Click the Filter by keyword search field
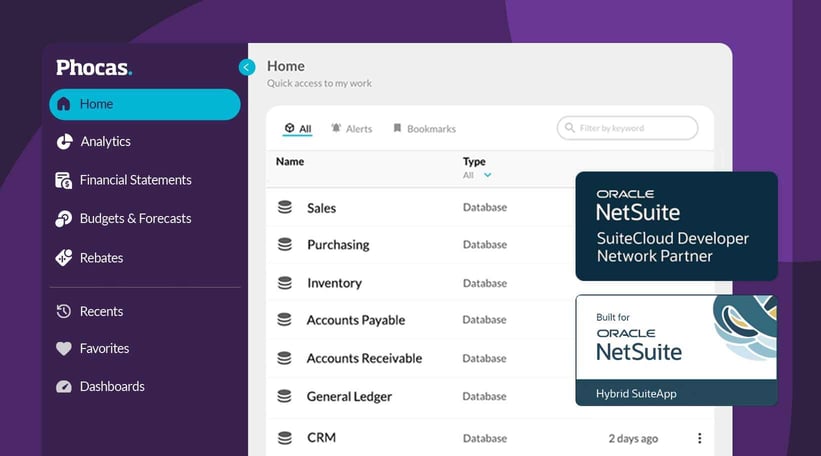 click(627, 128)
